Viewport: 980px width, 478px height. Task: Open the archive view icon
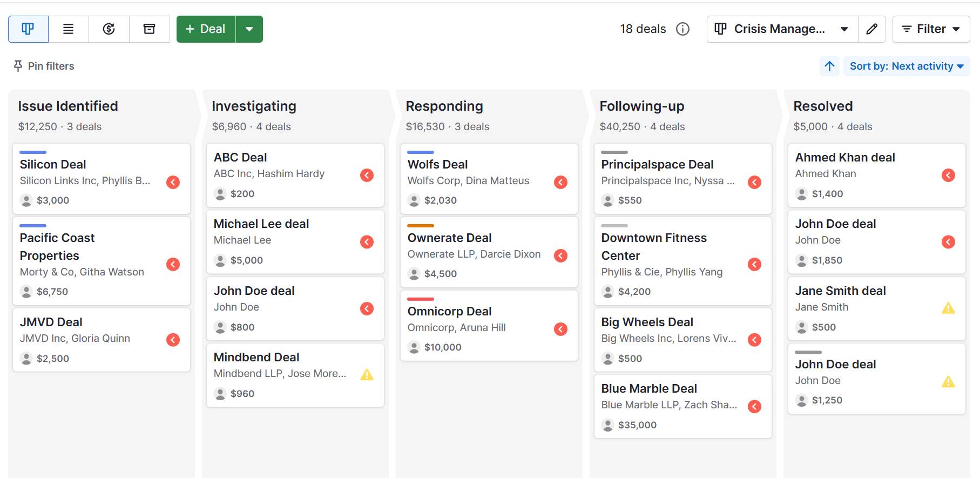(x=150, y=29)
